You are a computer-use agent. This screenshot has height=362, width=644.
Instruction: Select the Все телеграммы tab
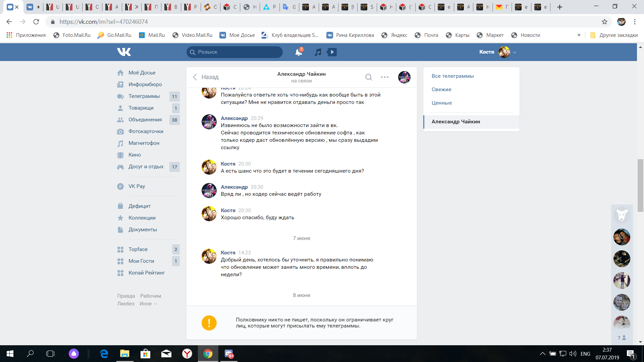pyautogui.click(x=452, y=76)
